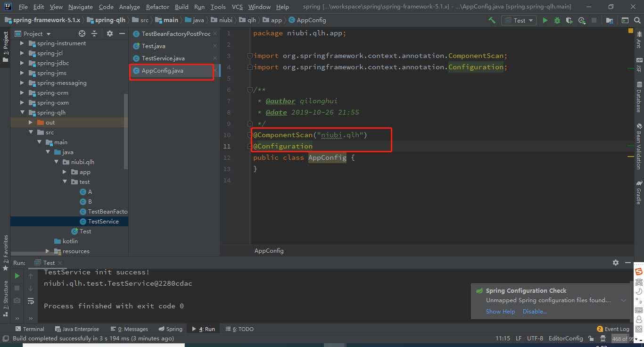Open the Refactor menu
644x347 pixels.
(157, 7)
